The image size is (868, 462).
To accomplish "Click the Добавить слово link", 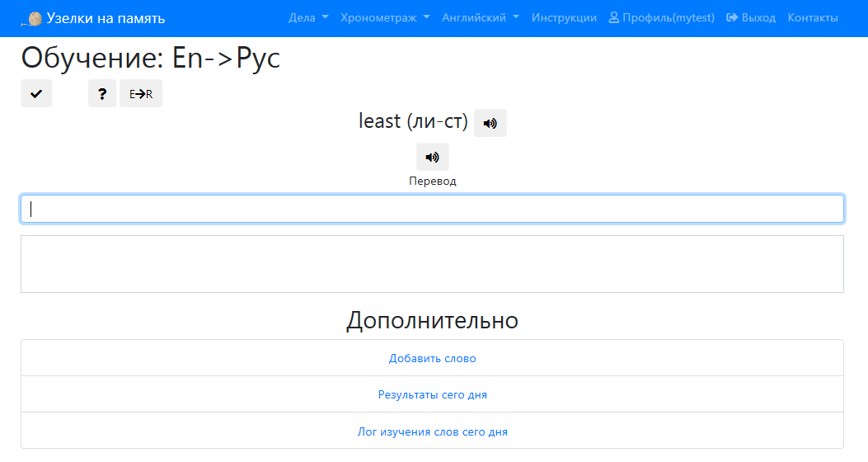I will [x=433, y=358].
